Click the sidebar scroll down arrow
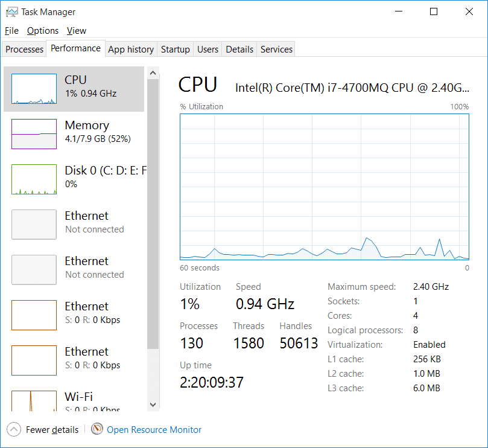Screen dimensions: 488x448 pos(153,405)
